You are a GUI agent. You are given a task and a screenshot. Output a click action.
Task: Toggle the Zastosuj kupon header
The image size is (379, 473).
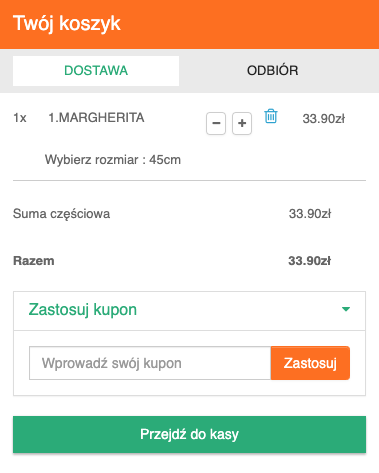189,311
